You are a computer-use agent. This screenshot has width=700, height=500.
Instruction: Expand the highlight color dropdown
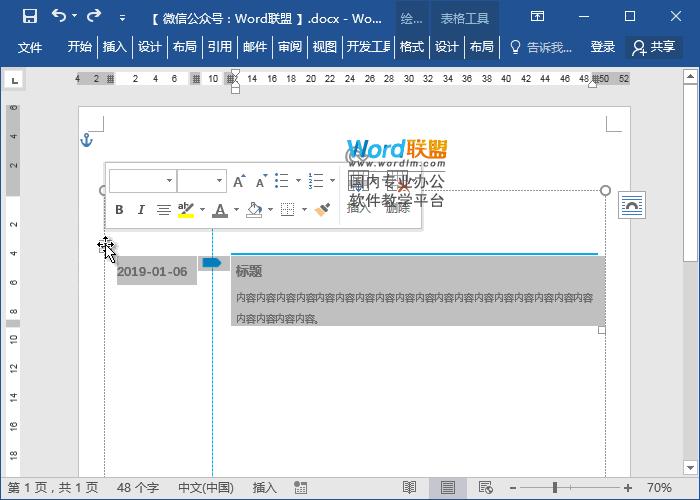[x=202, y=209]
